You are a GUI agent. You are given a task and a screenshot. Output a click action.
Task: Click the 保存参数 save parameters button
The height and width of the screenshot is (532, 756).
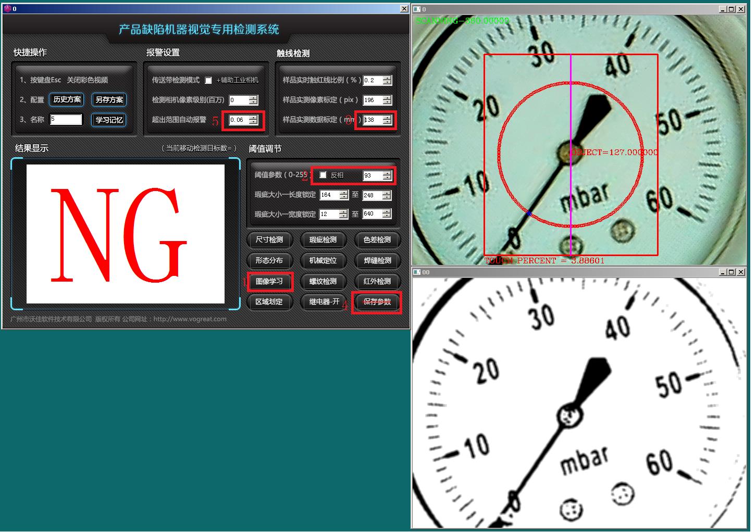[377, 302]
